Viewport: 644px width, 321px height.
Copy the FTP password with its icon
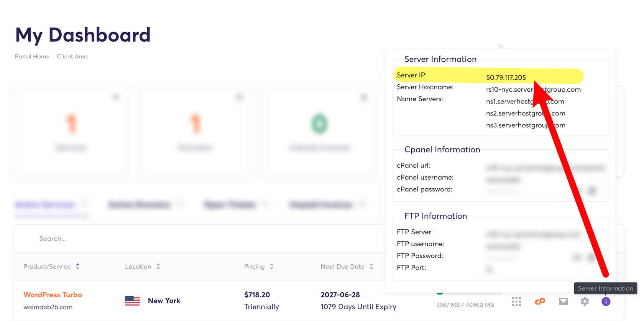tap(592, 257)
